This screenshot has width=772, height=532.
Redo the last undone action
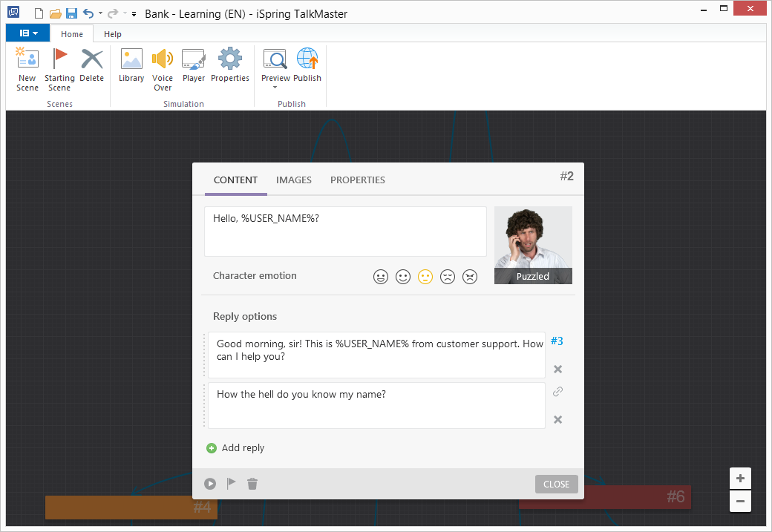113,14
